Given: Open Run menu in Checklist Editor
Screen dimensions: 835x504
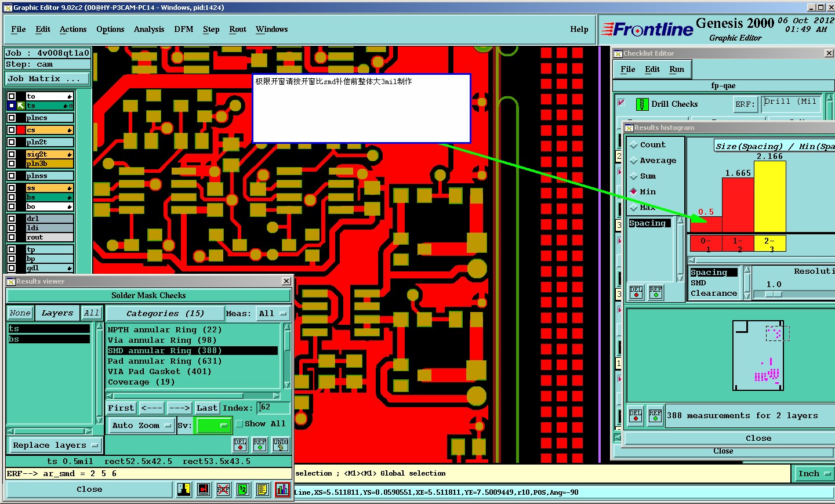Looking at the screenshot, I should (x=677, y=70).
